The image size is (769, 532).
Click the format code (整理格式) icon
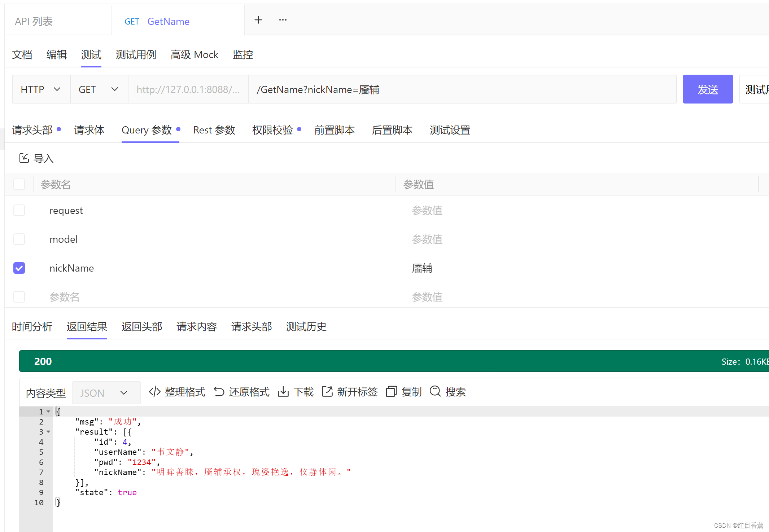[155, 391]
